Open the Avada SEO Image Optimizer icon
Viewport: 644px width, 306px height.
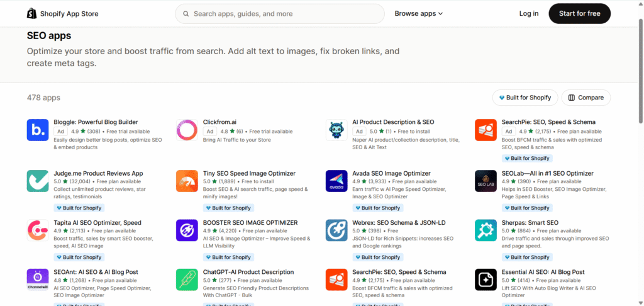(336, 181)
